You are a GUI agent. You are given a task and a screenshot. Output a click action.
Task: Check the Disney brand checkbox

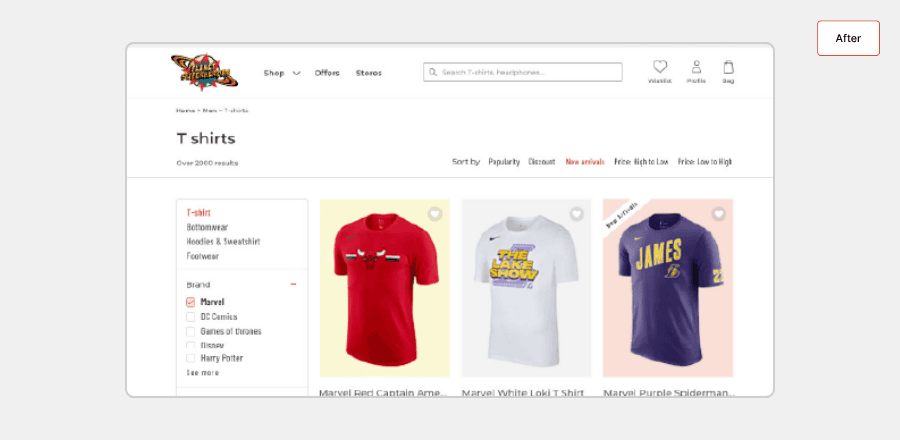coord(191,345)
